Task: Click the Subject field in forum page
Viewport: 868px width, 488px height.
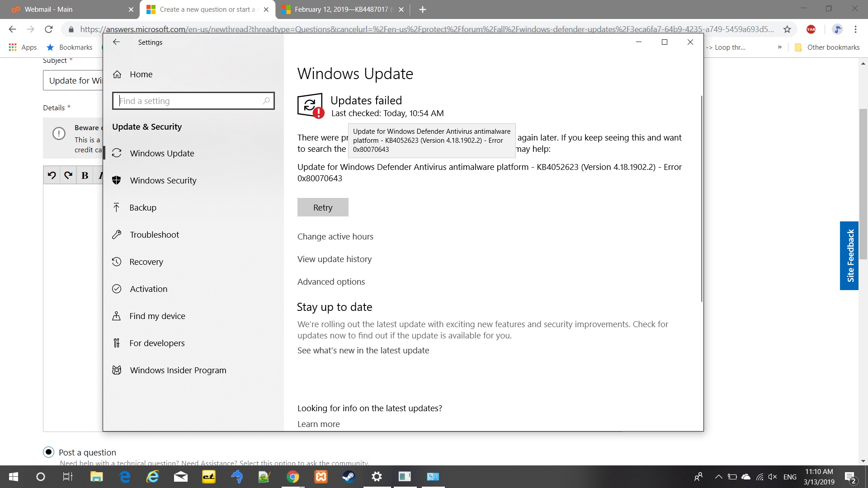Action: (73, 80)
